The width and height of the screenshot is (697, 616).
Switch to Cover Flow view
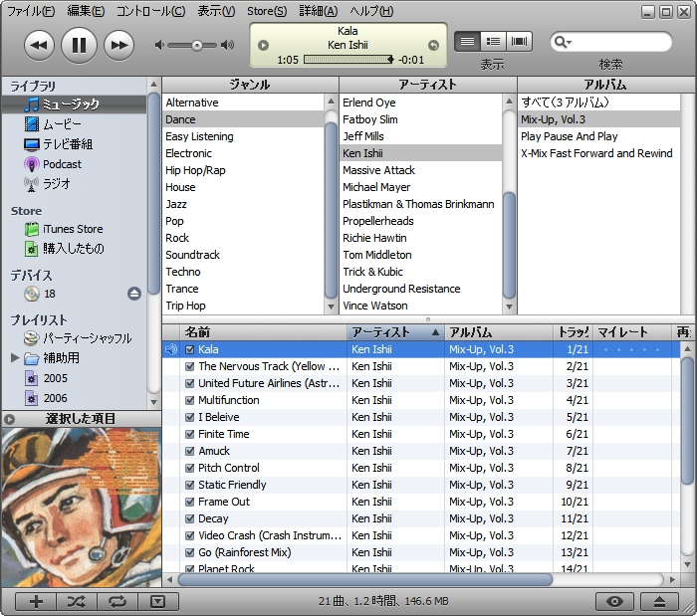click(519, 42)
